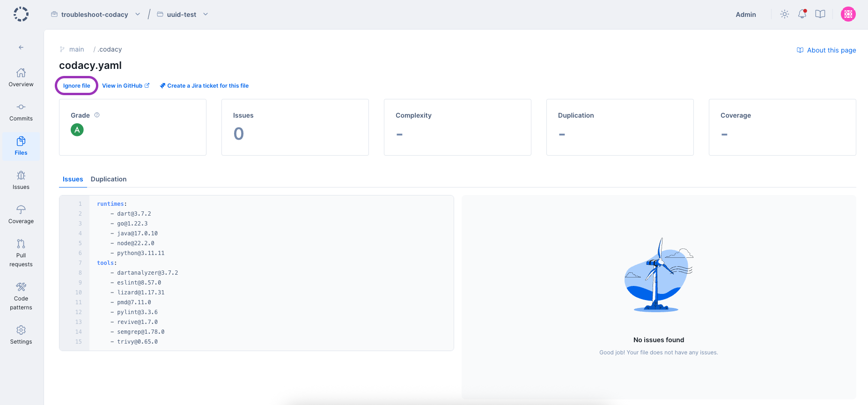Click the Codacy logo icon
This screenshot has width=868, height=405.
click(x=21, y=14)
